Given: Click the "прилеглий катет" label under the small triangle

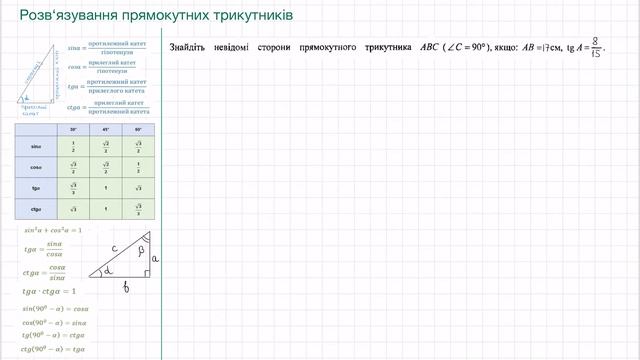Looking at the screenshot, I should point(34,110).
